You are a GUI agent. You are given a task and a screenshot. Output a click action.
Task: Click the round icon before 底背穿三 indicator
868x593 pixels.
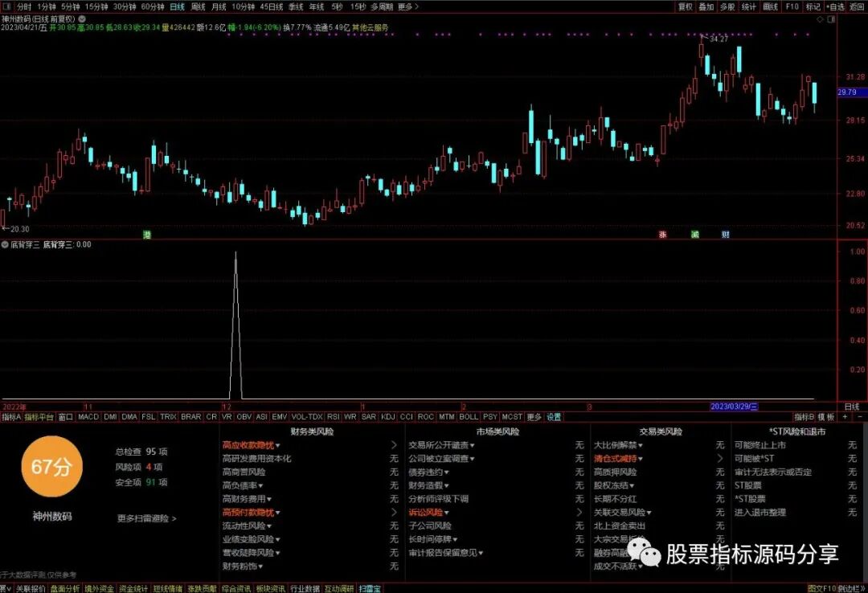[x=5, y=244]
